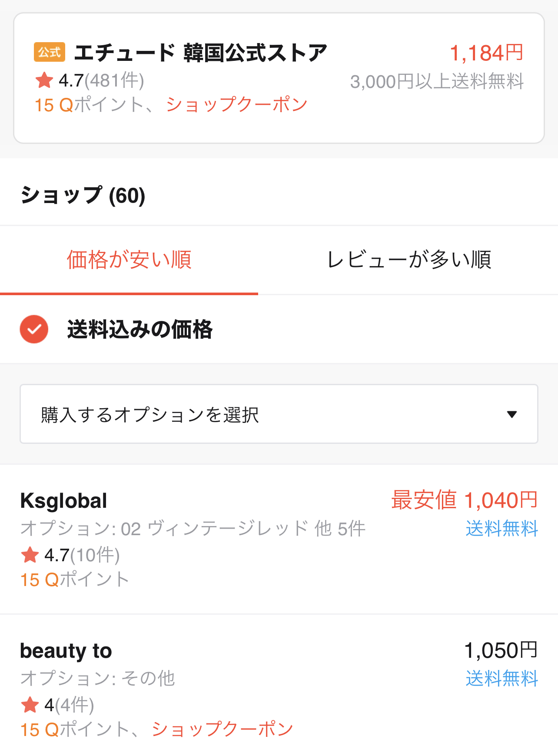The width and height of the screenshot is (558, 756).
Task: Open エチュード 韓国公式ストア shop link
Action: (x=200, y=53)
